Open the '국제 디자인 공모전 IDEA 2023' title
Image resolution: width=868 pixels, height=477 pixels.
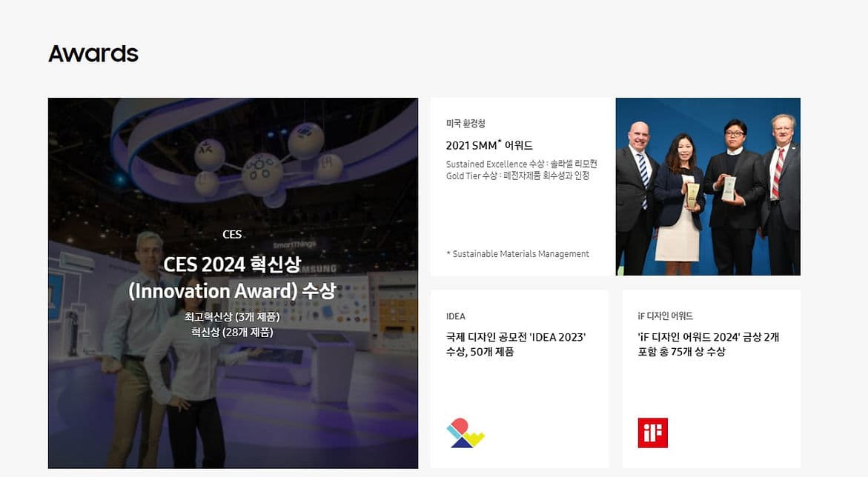click(x=516, y=344)
